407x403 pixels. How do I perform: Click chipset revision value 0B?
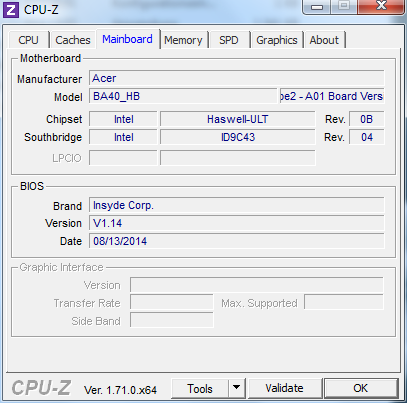(x=366, y=119)
